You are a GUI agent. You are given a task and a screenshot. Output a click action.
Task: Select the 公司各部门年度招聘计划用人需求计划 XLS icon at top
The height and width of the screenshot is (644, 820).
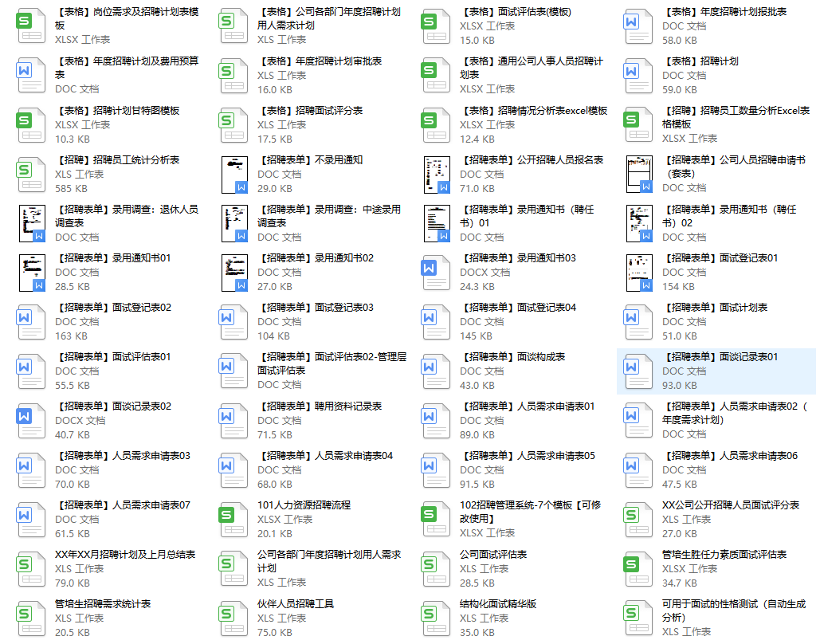(x=233, y=26)
